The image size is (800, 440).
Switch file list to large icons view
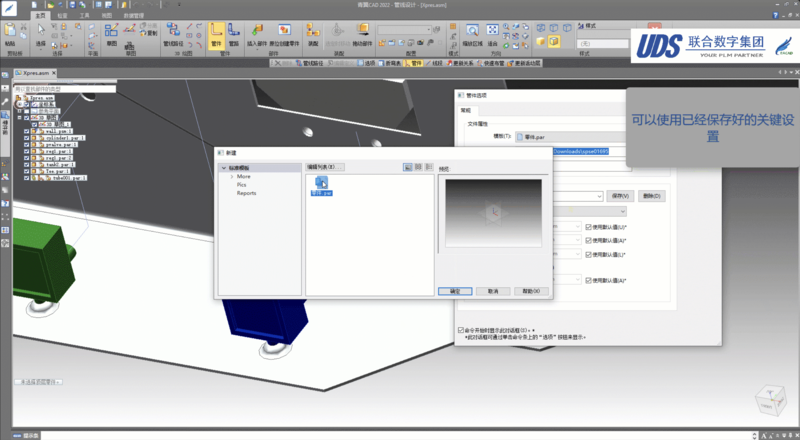pyautogui.click(x=408, y=167)
